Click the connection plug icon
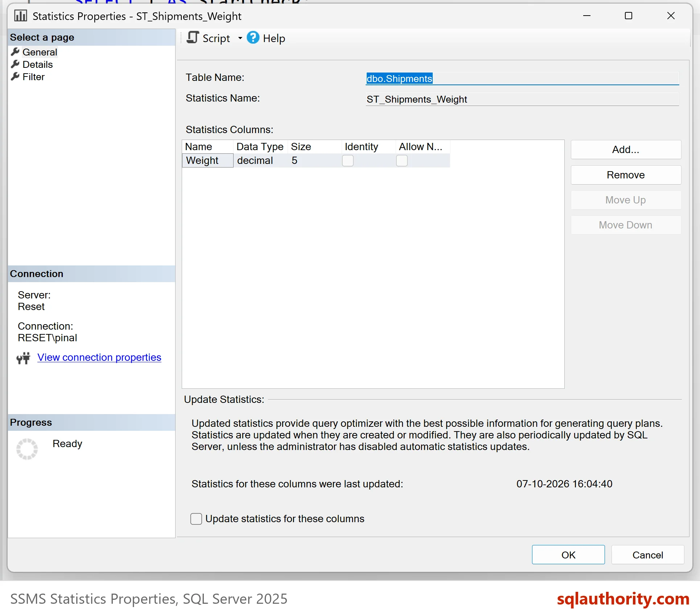The height and width of the screenshot is (615, 700). click(x=24, y=358)
